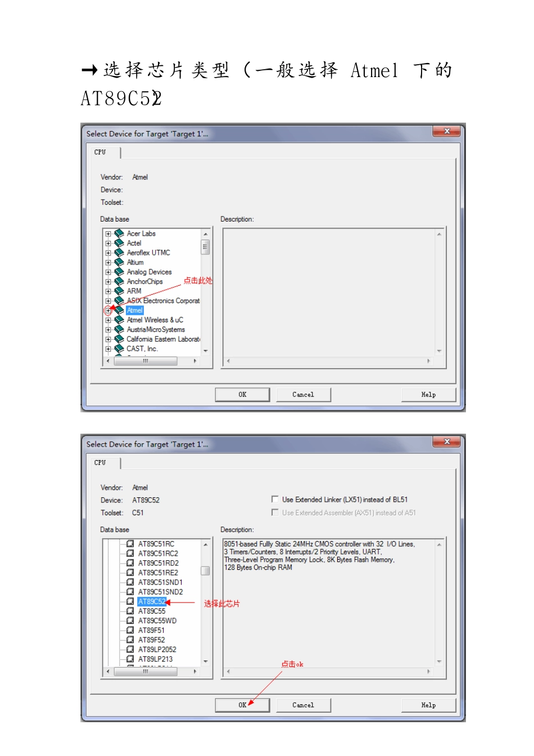Click the book icon beside Acer Labs

coord(119,233)
